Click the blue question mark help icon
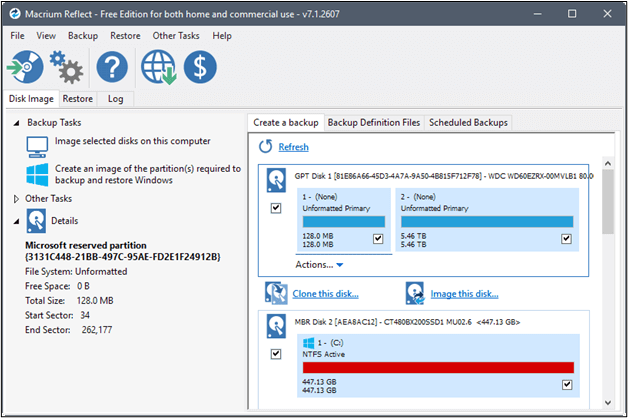This screenshot has width=628, height=418. tap(111, 69)
